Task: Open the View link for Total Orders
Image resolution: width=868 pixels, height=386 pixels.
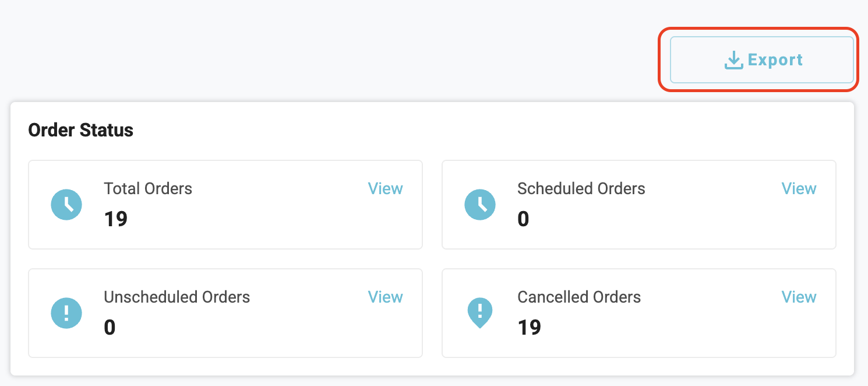Action: tap(385, 189)
